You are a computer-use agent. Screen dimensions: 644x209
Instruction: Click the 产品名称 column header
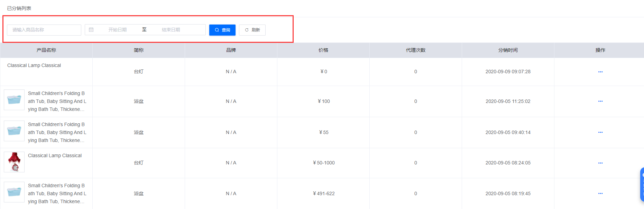pos(46,50)
